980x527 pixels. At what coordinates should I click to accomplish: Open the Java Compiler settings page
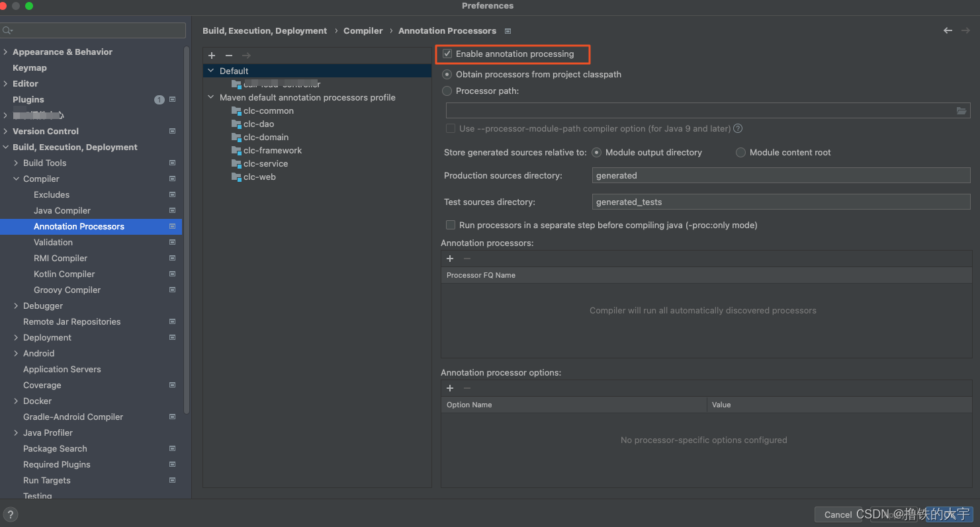point(62,211)
